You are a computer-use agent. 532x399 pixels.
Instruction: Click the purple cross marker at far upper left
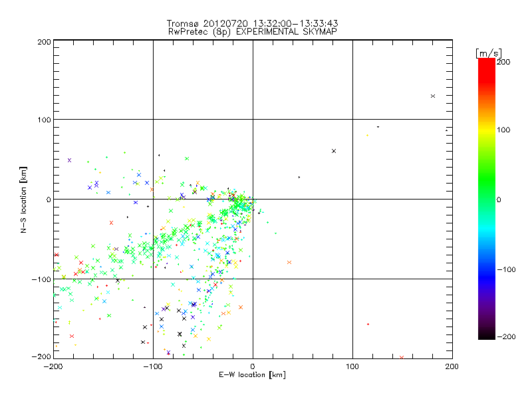click(70, 160)
